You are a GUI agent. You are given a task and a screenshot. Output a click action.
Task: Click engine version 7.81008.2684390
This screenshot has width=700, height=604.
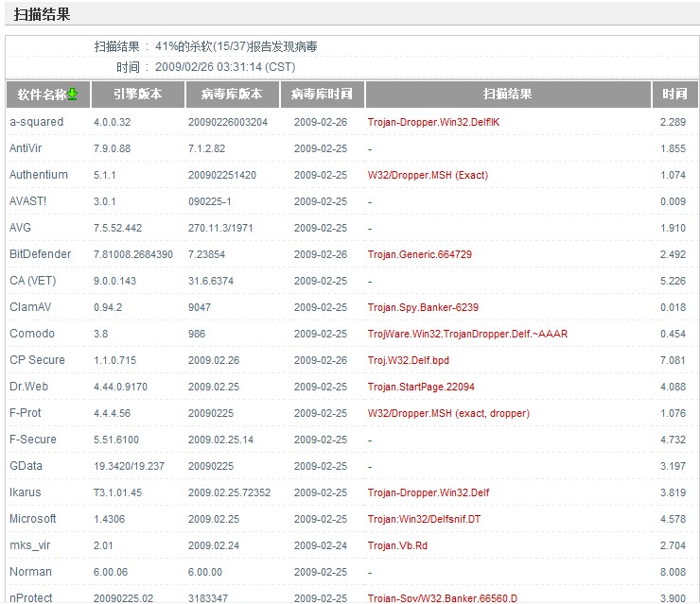pyautogui.click(x=133, y=254)
